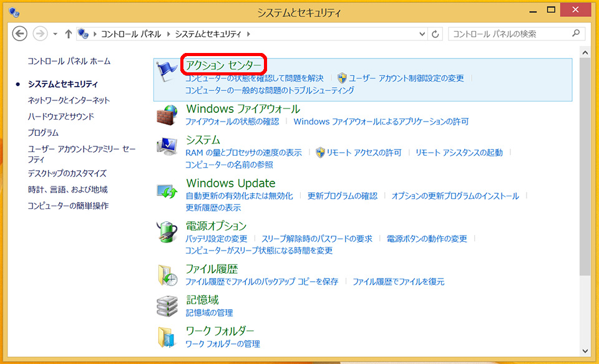Open システム heading link
This screenshot has width=599, height=364.
pos(203,140)
